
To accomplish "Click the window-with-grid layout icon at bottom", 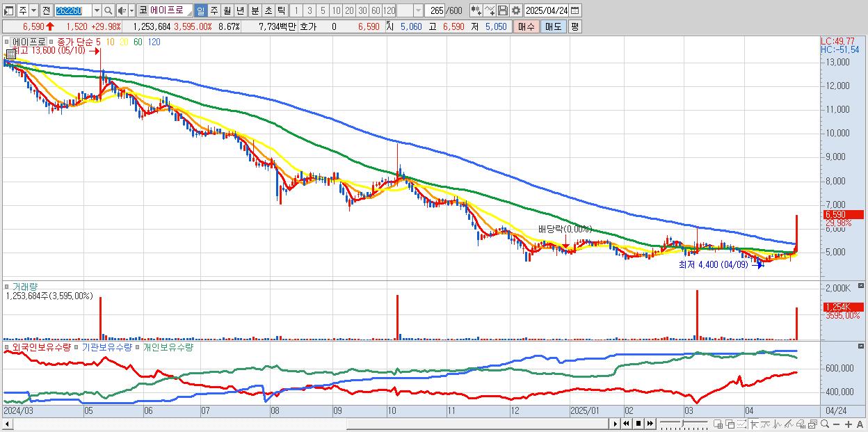I will (x=718, y=424).
